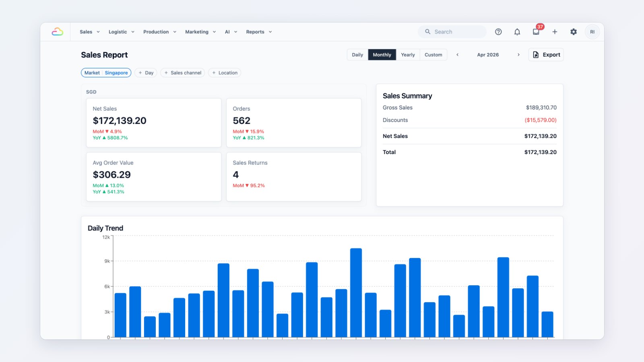Image resolution: width=644 pixels, height=362 pixels.
Task: Export the sales report
Action: pyautogui.click(x=546, y=55)
